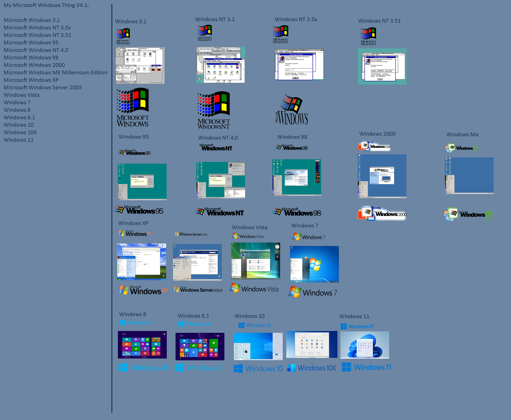Image resolution: width=511 pixels, height=420 pixels.
Task: Open the Windows 10X launcher screenshot
Action: click(x=312, y=345)
